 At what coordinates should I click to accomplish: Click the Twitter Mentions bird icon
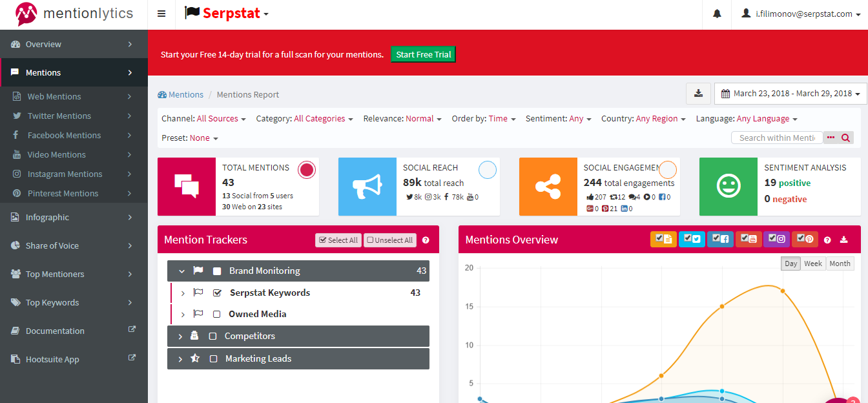click(x=16, y=116)
